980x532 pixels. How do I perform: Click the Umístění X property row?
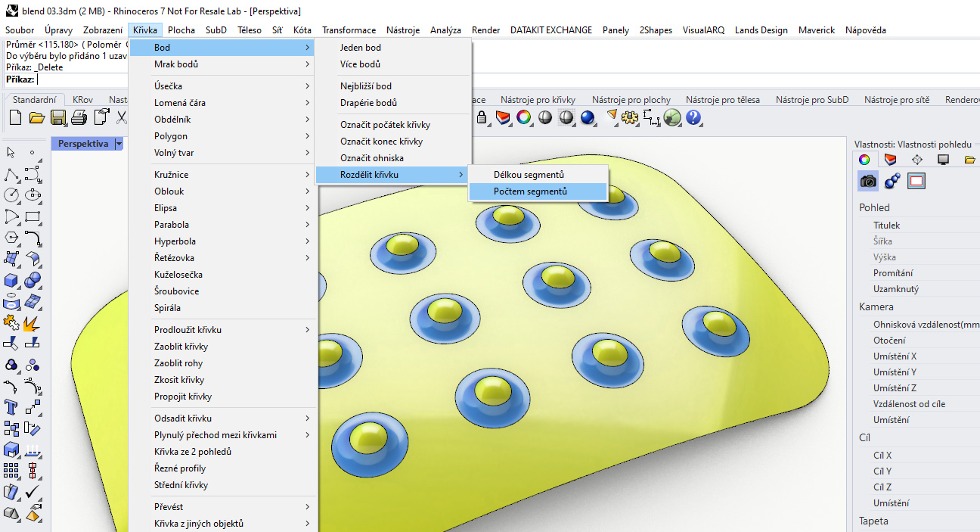click(x=917, y=356)
